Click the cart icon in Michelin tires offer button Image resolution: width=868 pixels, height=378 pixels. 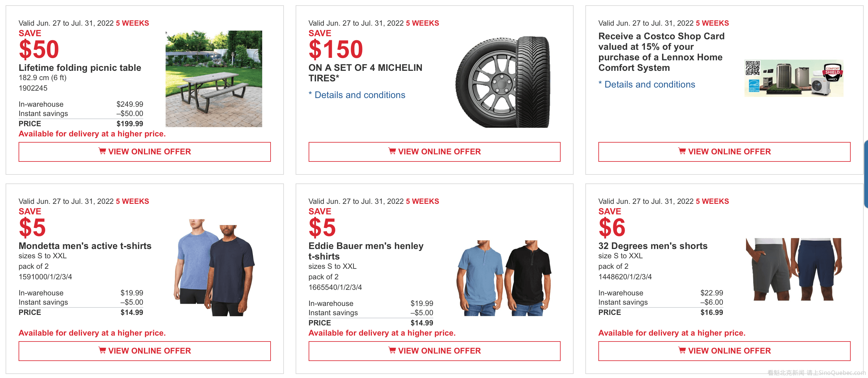pos(392,151)
